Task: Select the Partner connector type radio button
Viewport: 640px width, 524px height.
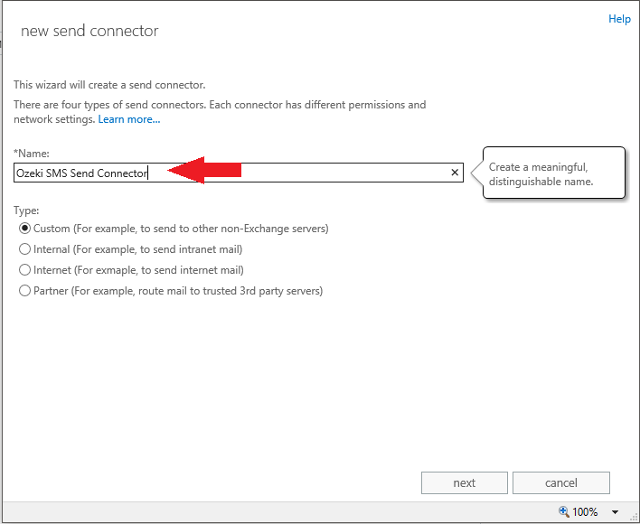Action: (25, 291)
